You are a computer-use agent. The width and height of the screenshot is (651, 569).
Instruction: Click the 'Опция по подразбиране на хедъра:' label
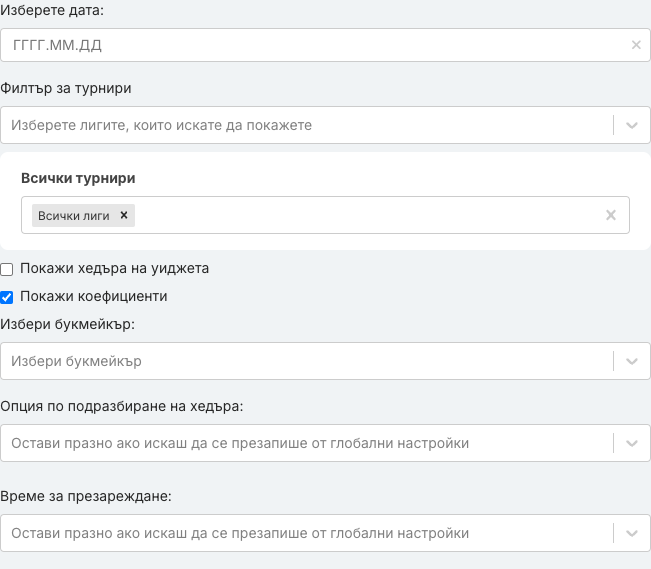122,406
